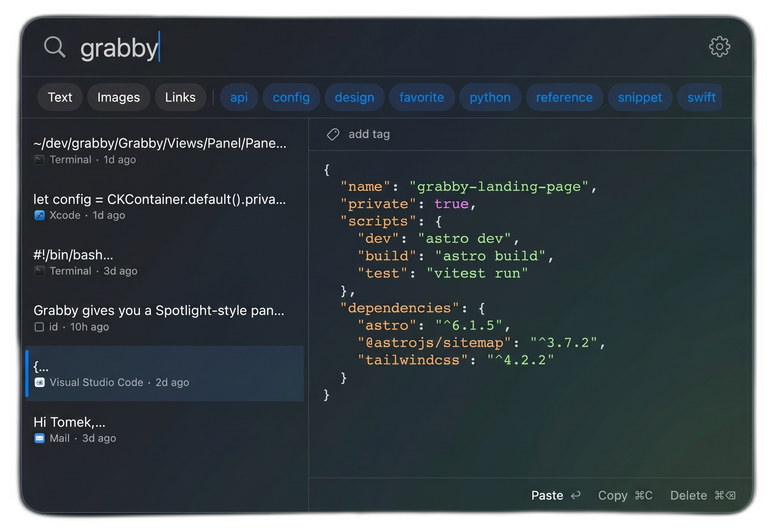Click the 'add tag' field
The width and height of the screenshot is (771, 532).
(369, 135)
